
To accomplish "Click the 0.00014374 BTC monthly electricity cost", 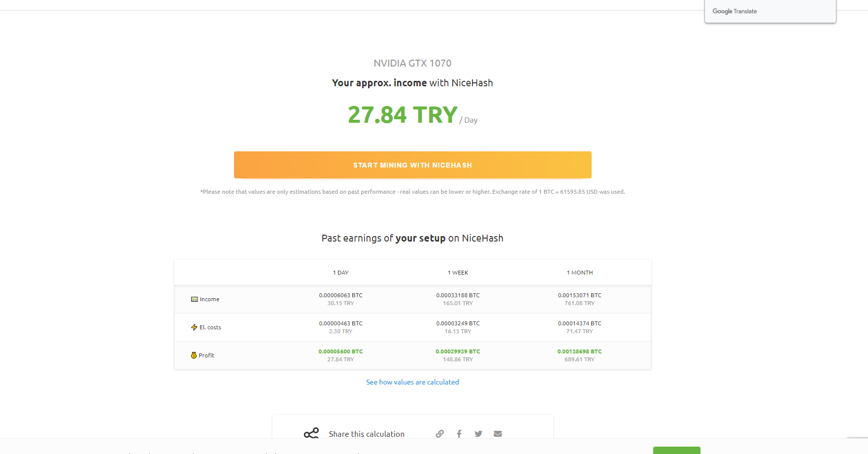I will point(580,323).
